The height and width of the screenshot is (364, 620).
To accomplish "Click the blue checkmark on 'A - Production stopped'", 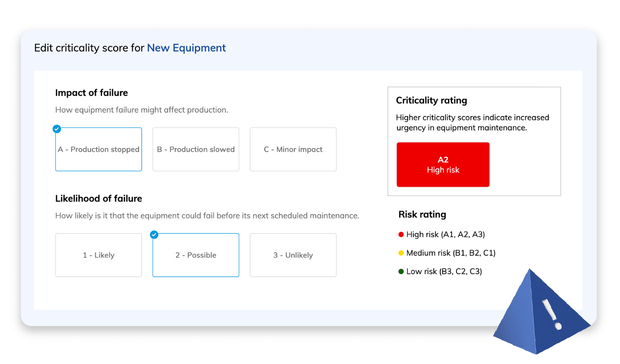I will pyautogui.click(x=56, y=128).
